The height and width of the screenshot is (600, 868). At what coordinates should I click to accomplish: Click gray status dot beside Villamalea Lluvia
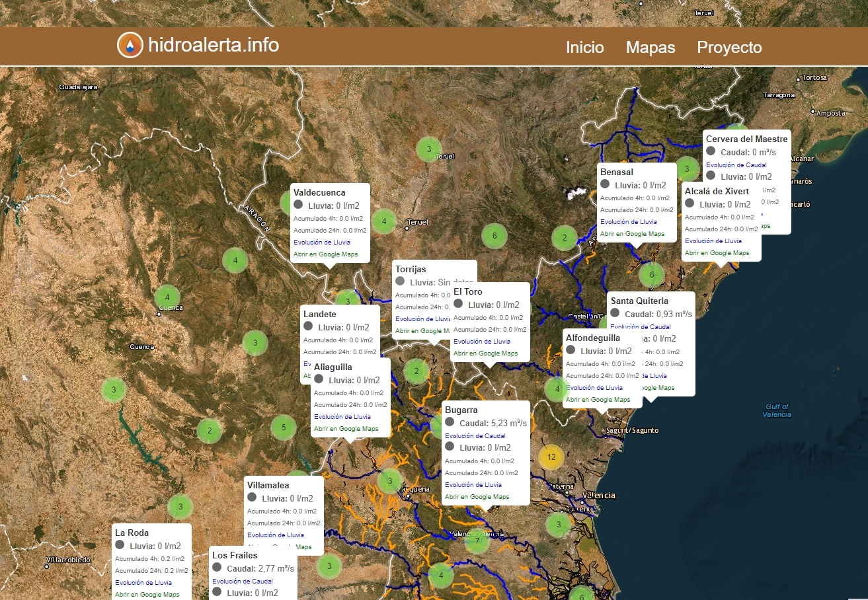252,497
